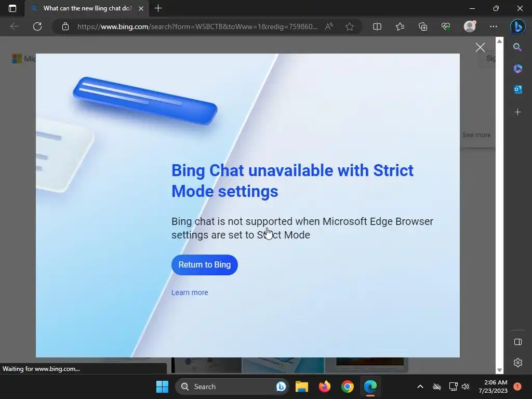532x399 pixels.
Task: Open the user profile avatar
Action: click(x=470, y=26)
